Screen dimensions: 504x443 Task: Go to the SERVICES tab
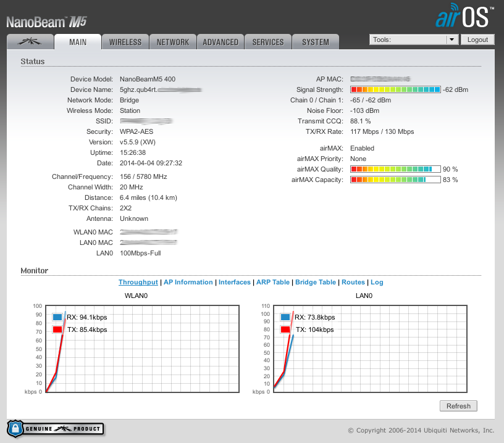pos(268,42)
